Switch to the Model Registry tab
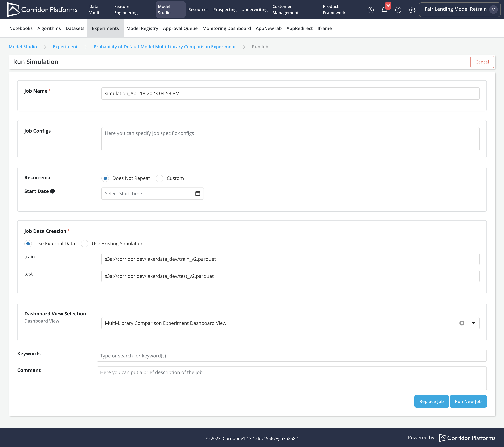Image resolution: width=504 pixels, height=447 pixels. [x=142, y=28]
